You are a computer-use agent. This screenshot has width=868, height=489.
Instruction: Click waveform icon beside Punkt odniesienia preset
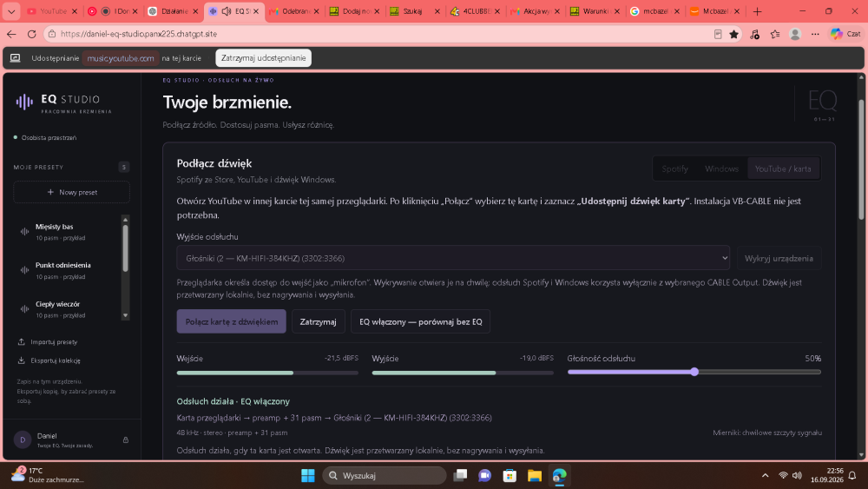click(24, 270)
